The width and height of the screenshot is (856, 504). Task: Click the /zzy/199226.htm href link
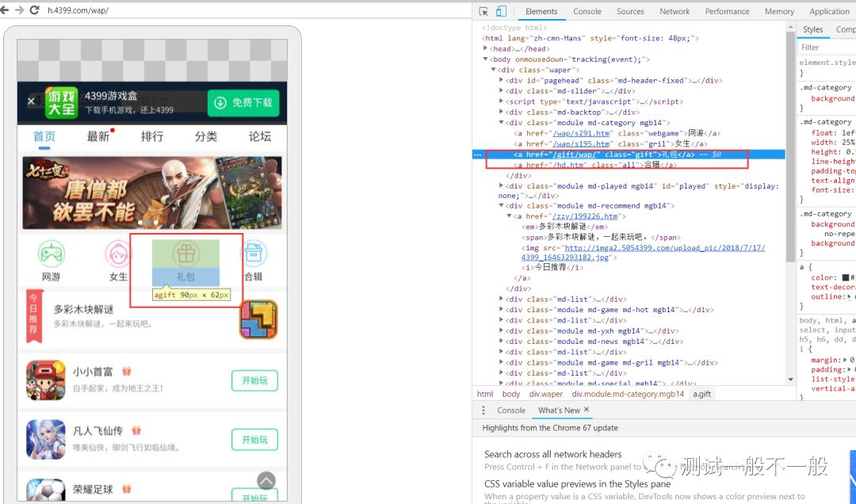[585, 216]
